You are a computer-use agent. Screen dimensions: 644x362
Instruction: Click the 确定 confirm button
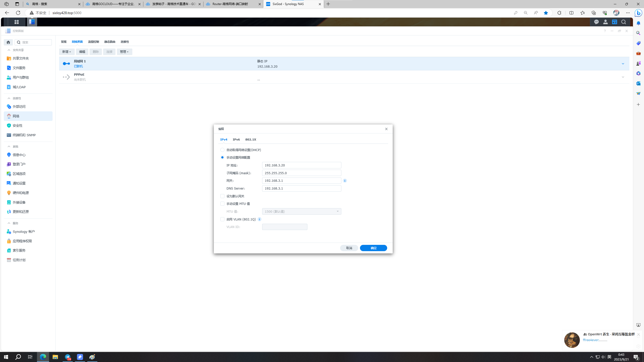(373, 248)
